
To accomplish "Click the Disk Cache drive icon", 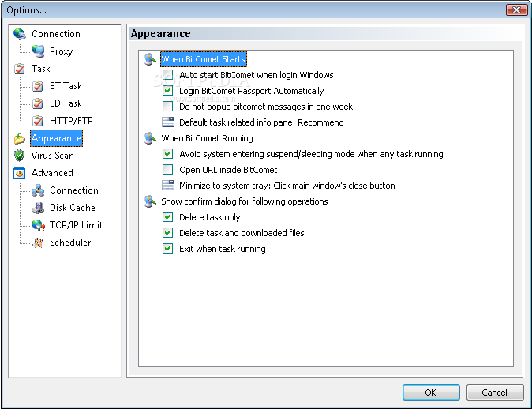I will 38,208.
